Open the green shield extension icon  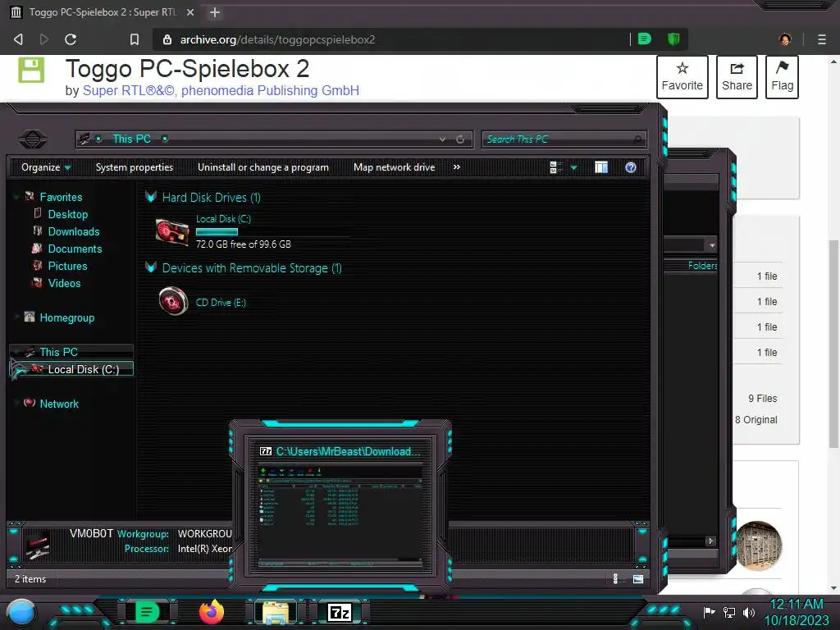pyautogui.click(x=673, y=39)
